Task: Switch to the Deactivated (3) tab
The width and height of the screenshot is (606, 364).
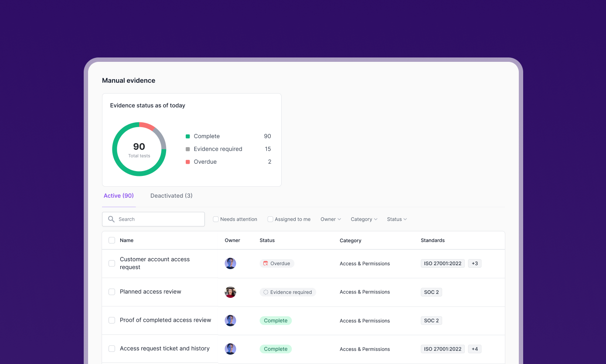Action: coord(171,195)
